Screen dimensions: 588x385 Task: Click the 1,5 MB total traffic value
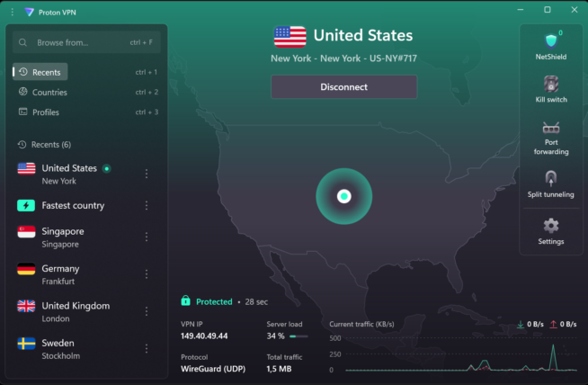coord(279,369)
